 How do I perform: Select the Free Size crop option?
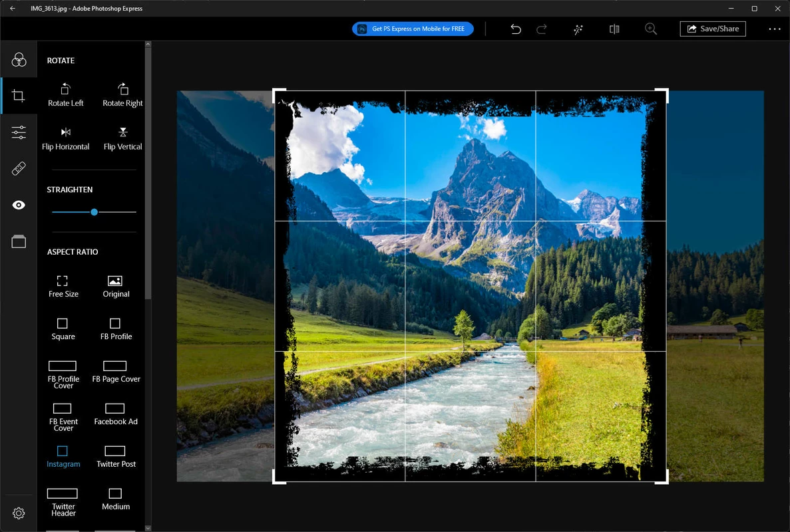point(63,285)
